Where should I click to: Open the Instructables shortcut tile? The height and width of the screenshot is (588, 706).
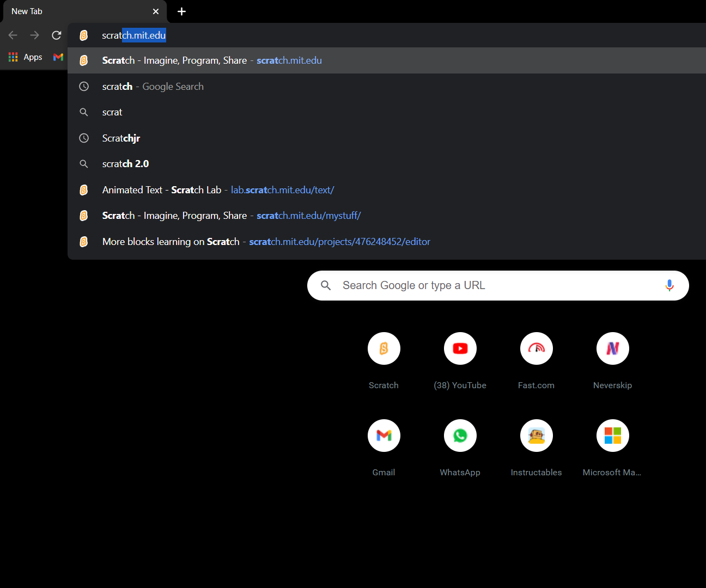click(x=537, y=436)
